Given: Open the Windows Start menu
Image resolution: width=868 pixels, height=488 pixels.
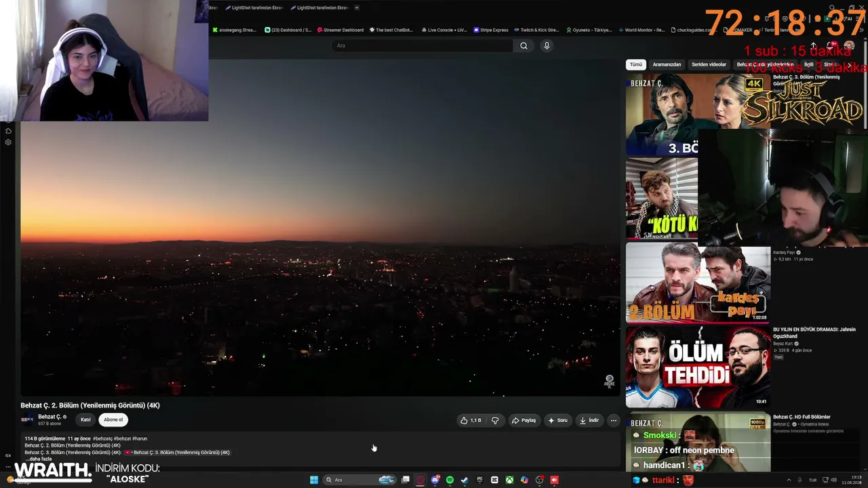Looking at the screenshot, I should click(314, 480).
